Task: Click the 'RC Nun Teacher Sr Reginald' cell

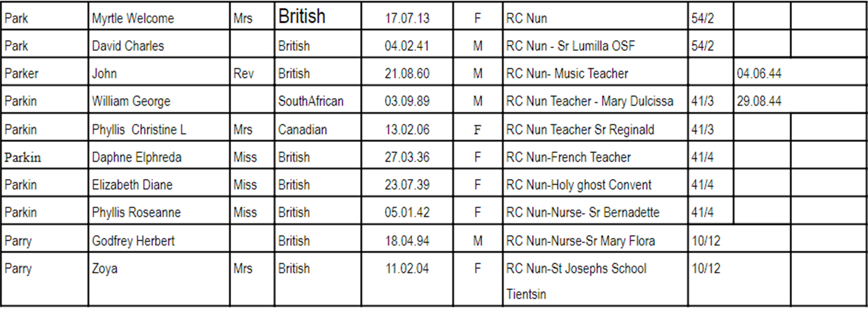Action: pyautogui.click(x=595, y=128)
